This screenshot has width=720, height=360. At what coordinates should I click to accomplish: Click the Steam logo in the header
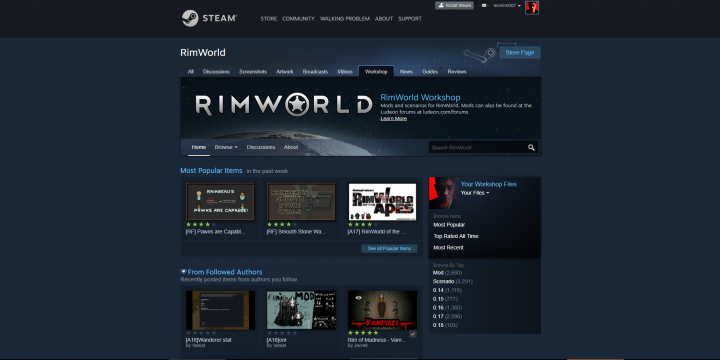point(209,18)
